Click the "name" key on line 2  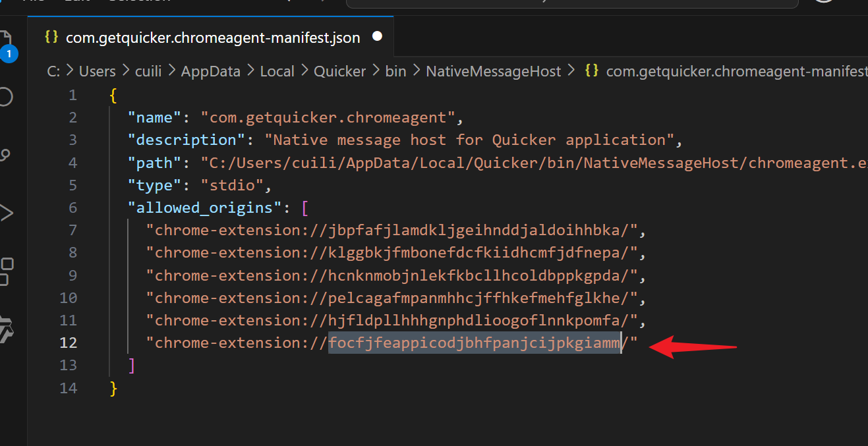coord(155,118)
